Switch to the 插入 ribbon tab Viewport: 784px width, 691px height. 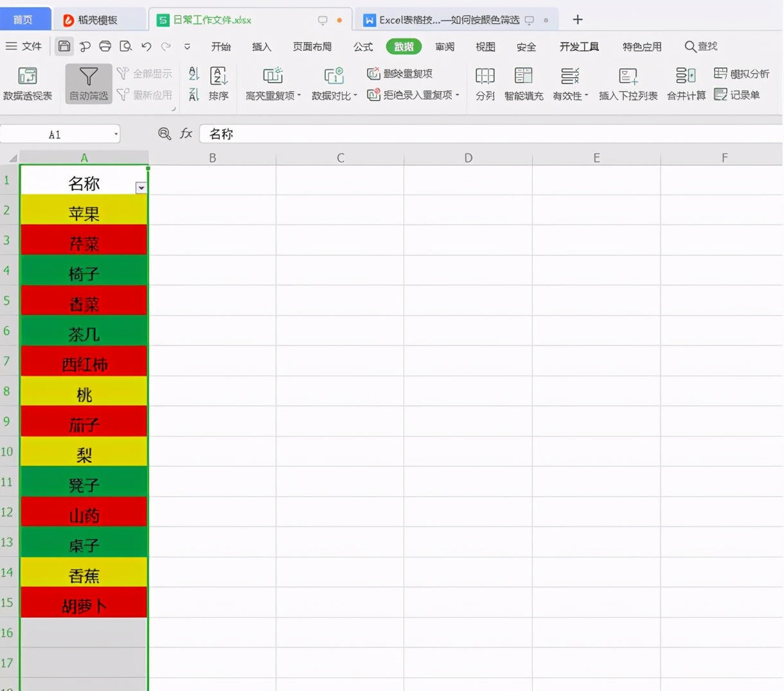pyautogui.click(x=262, y=46)
